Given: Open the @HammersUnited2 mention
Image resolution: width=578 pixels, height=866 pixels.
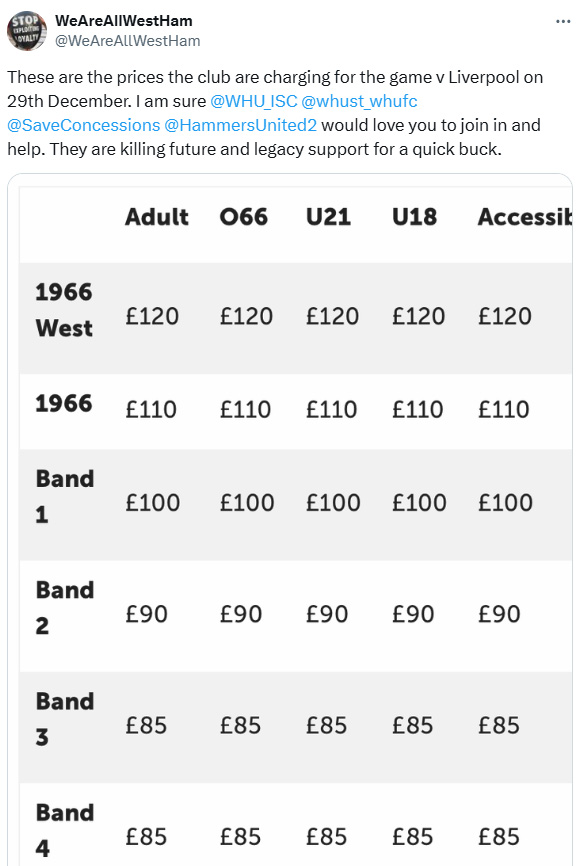Looking at the screenshot, I should 241,125.
